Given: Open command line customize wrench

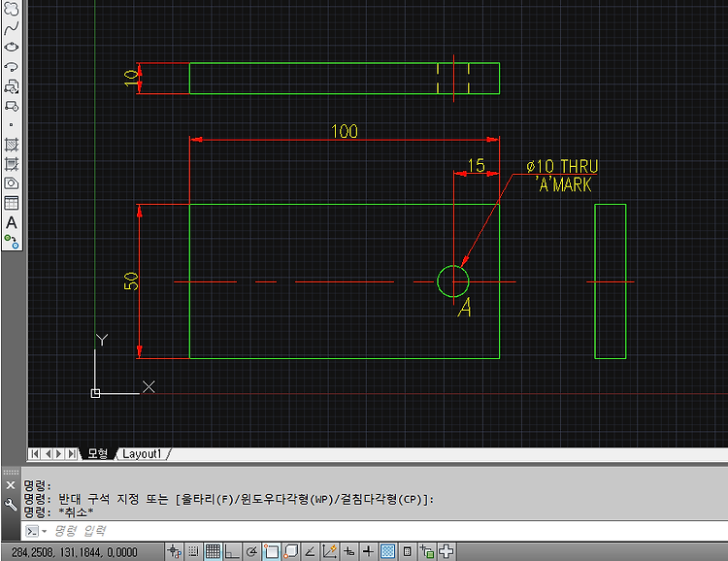Looking at the screenshot, I should (11, 505).
